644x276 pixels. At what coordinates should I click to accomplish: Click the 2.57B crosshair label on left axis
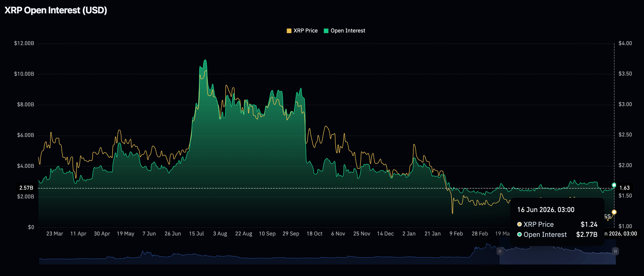[x=26, y=188]
